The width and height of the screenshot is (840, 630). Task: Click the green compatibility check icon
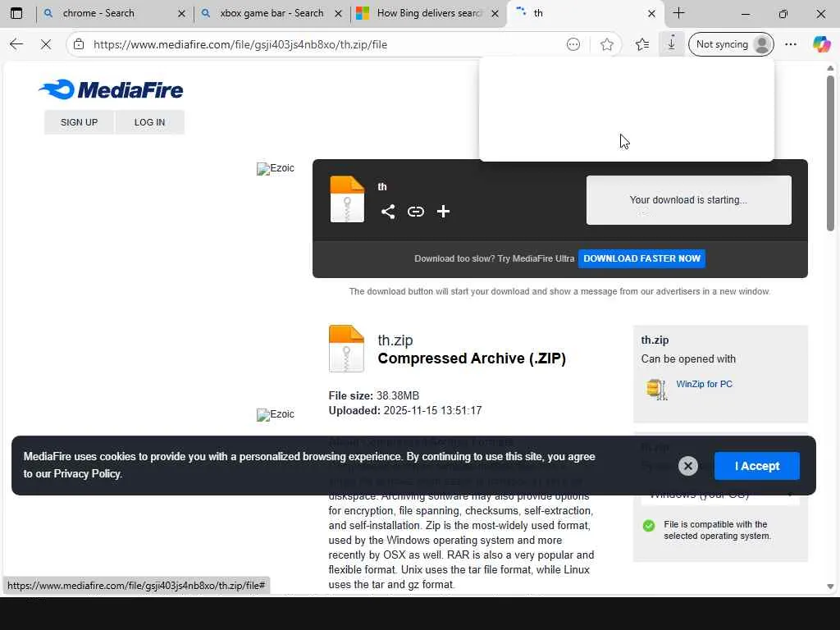(649, 526)
